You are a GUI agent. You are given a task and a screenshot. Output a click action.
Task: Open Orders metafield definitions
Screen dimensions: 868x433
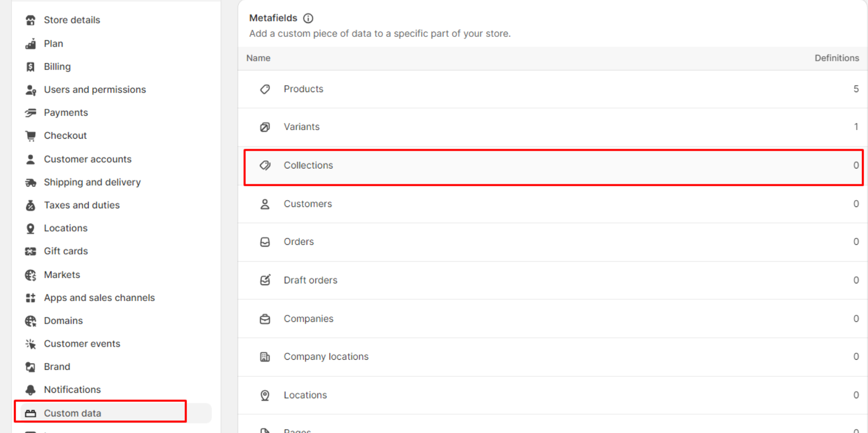(553, 242)
